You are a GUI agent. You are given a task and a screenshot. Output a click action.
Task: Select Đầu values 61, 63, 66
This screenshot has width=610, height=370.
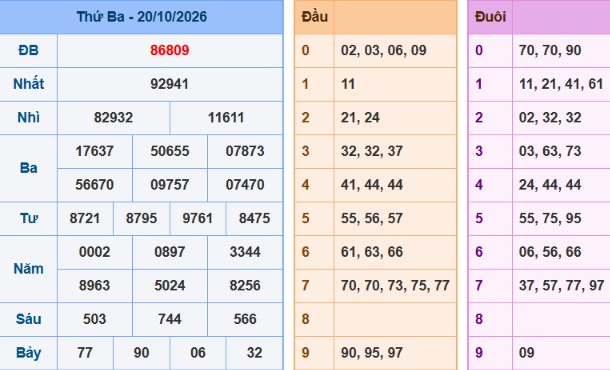372,252
